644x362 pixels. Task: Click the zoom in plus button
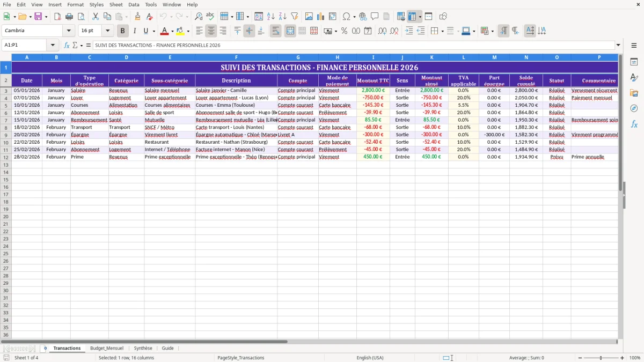coord(622,358)
